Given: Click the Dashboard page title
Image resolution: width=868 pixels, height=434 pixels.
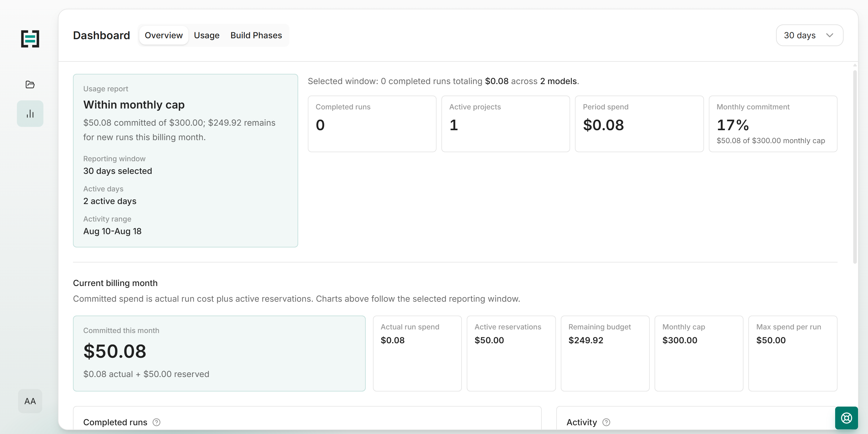Looking at the screenshot, I should coord(101,35).
